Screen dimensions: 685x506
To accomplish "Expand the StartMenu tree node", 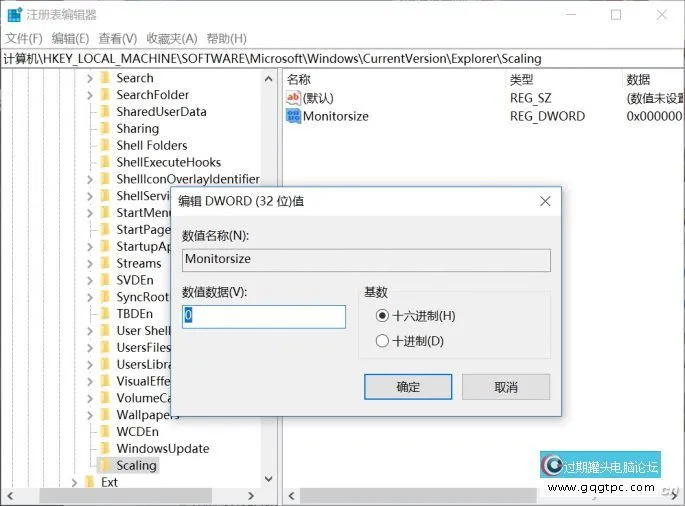I will pyautogui.click(x=90, y=213).
